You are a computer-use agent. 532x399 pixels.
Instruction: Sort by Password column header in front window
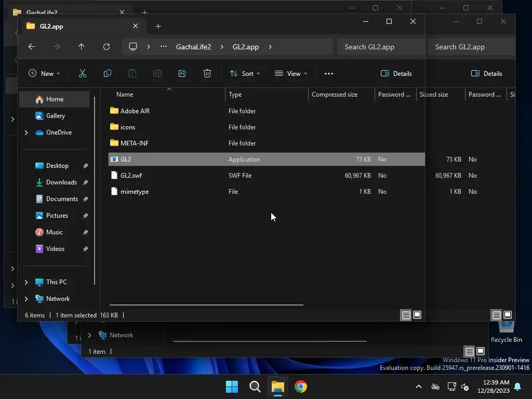pos(395,95)
